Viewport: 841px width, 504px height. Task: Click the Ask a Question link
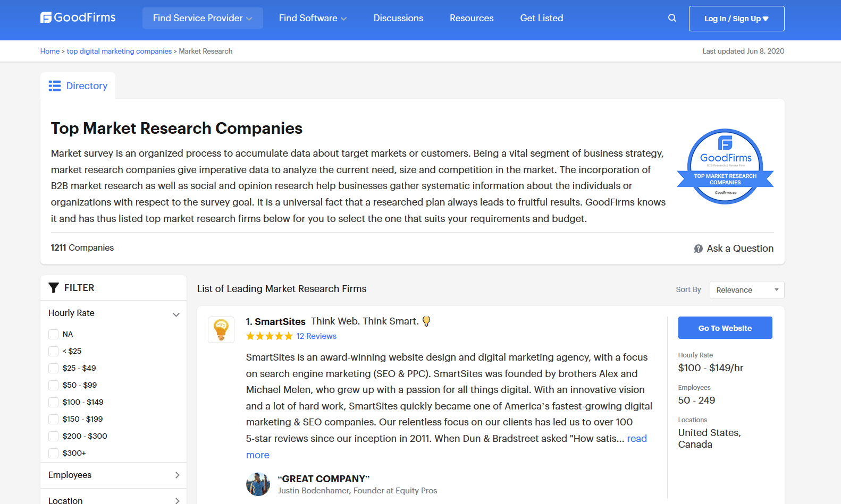[x=740, y=249]
